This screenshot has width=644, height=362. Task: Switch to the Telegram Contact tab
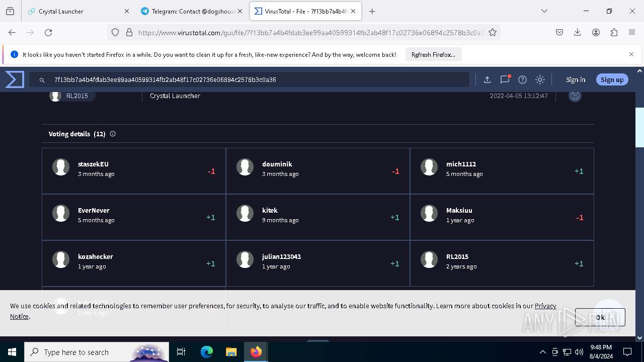point(192,11)
